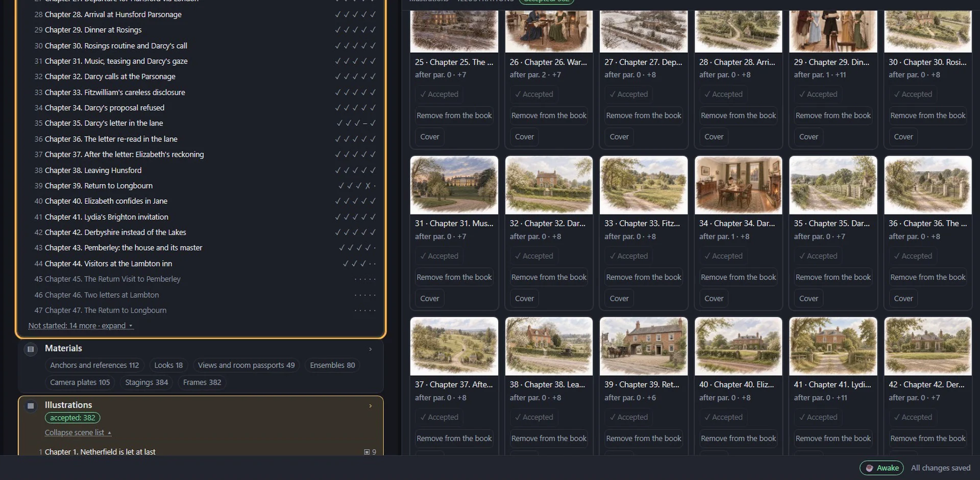Click the All changes saved status
This screenshot has width=980, height=480.
tap(941, 468)
